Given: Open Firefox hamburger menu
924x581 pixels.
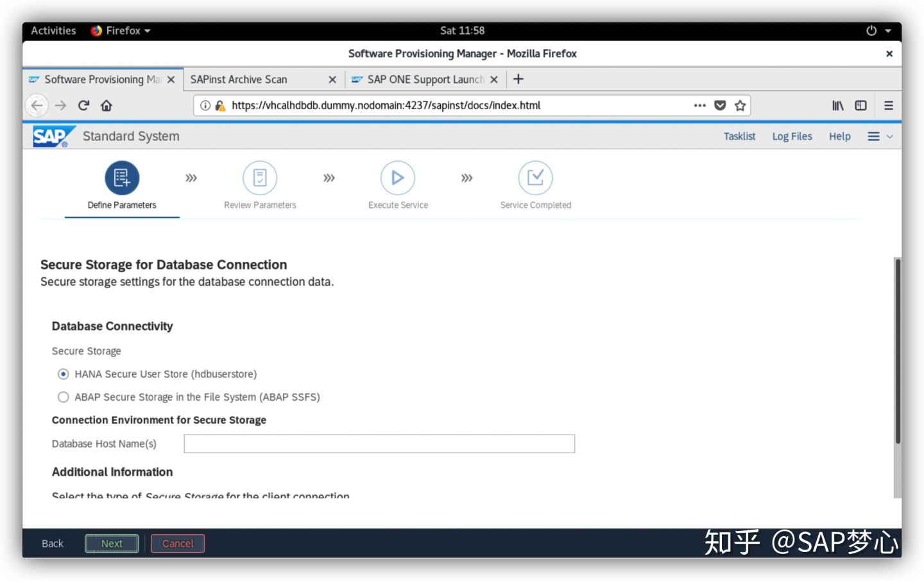Looking at the screenshot, I should point(889,105).
